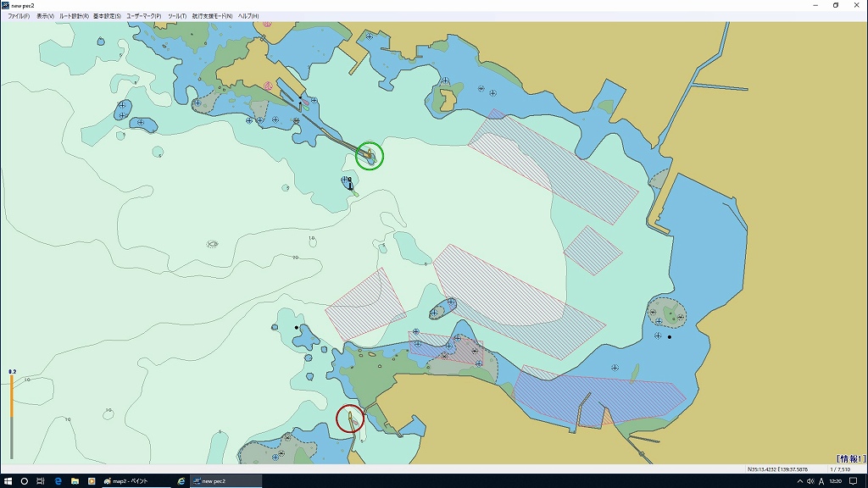Screen dimensions: 868x488
Task: Open the 航行支援モード(N) menu
Action: coord(212,16)
